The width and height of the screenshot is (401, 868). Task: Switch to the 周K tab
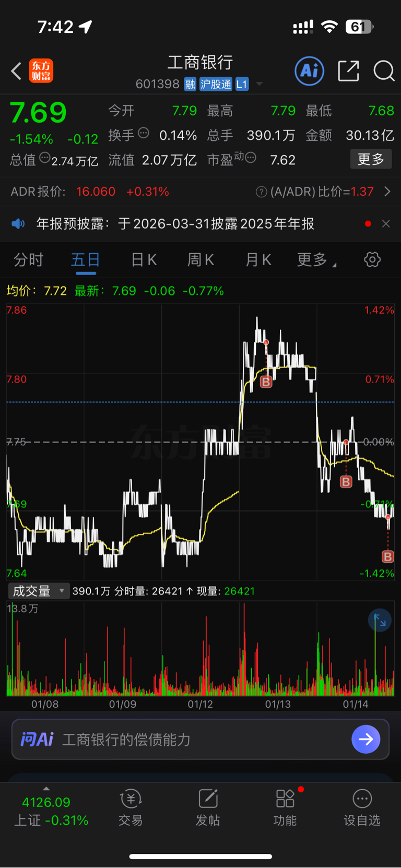[201, 259]
